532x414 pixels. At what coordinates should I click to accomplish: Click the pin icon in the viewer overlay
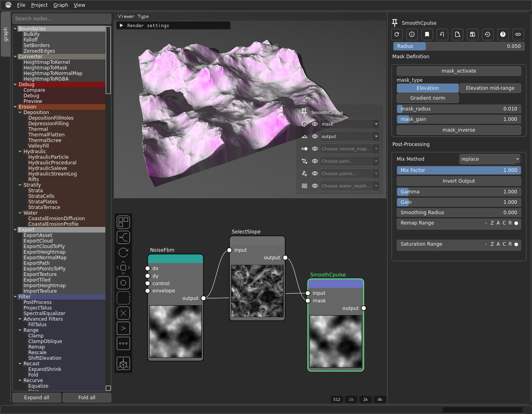point(304,112)
